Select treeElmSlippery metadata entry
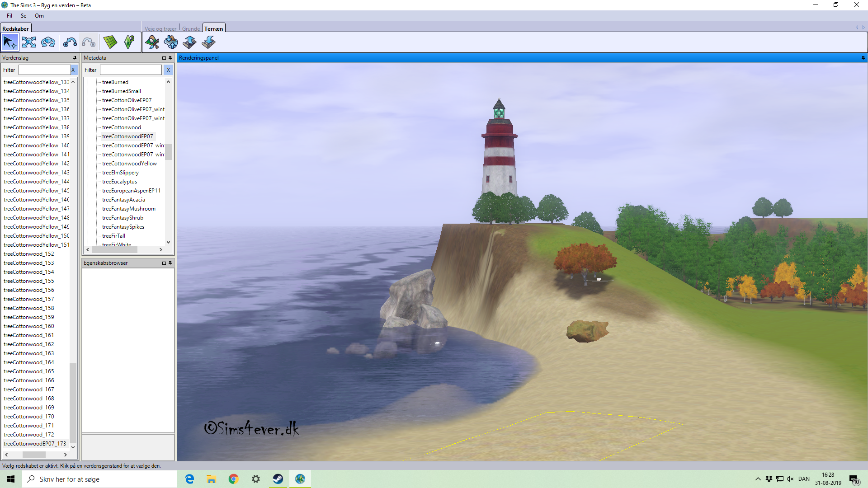Screen dimensions: 868x488 (x=120, y=173)
